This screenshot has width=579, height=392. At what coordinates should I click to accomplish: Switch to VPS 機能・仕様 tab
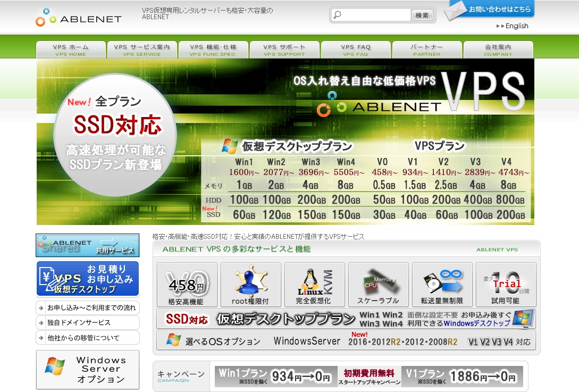pos(213,50)
